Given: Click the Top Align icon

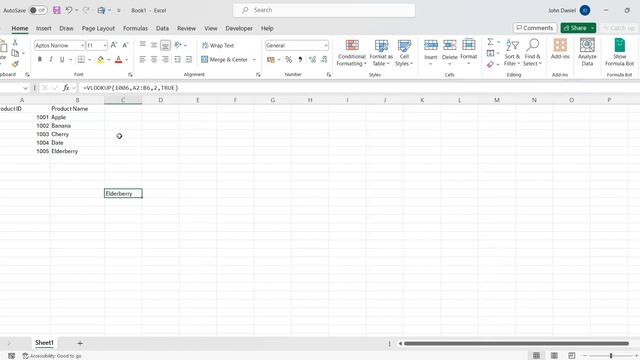Looking at the screenshot, I should (x=142, y=45).
